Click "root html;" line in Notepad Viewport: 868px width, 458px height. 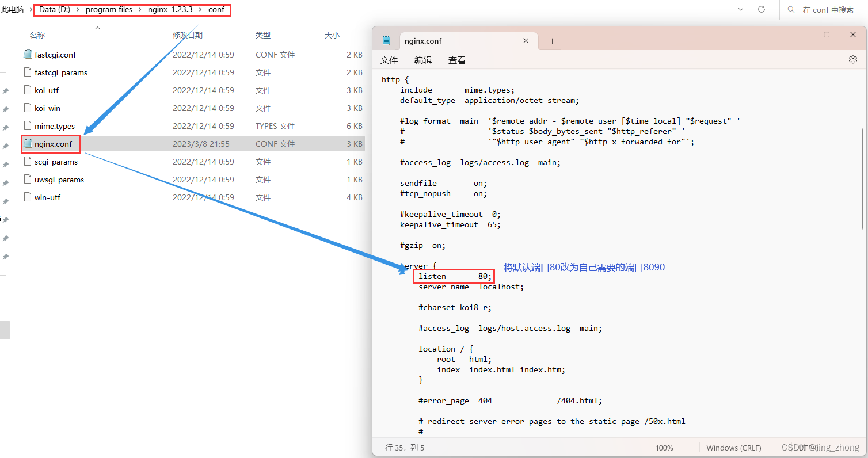(465, 359)
